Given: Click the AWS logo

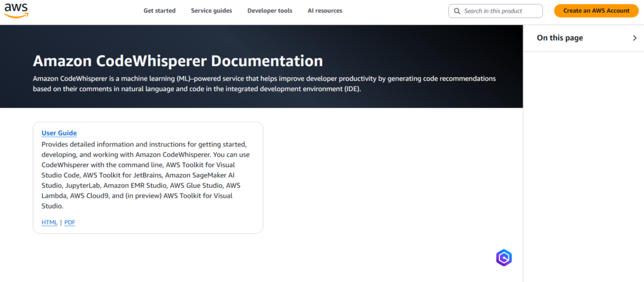Looking at the screenshot, I should pyautogui.click(x=16, y=10).
